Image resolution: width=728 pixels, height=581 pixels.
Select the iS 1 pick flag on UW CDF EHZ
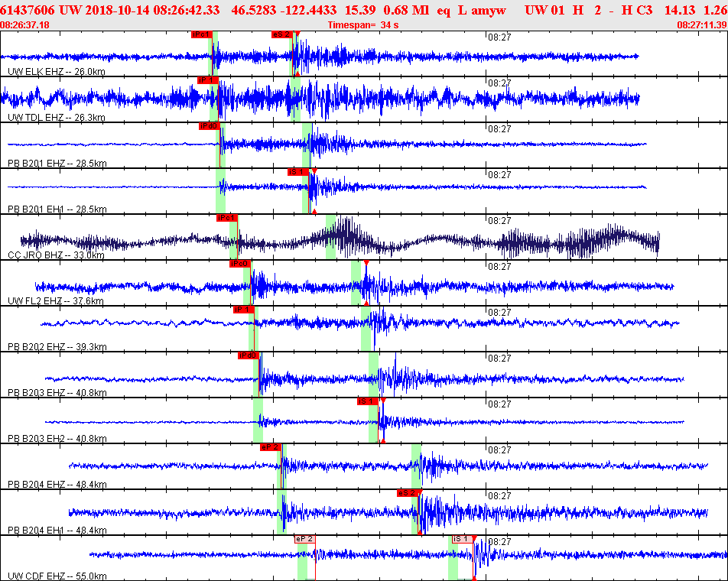click(463, 539)
